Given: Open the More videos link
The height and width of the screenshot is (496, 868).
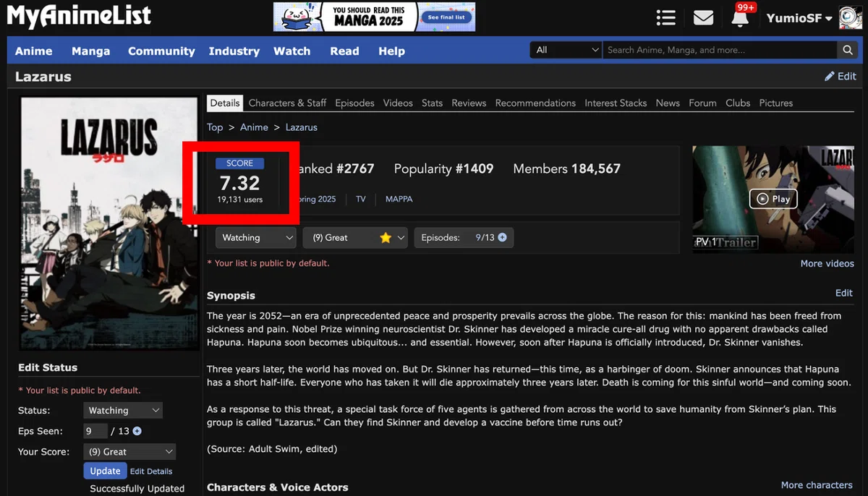Looking at the screenshot, I should pyautogui.click(x=827, y=263).
